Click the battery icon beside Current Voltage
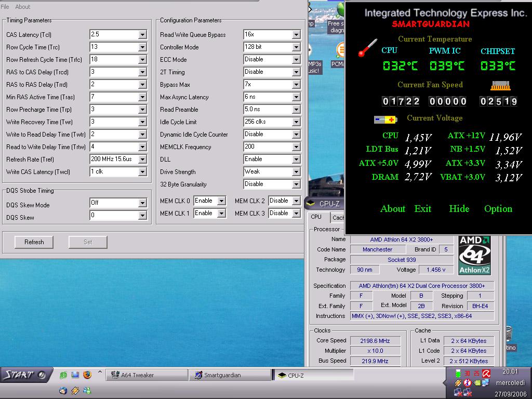532x399 pixels. point(385,119)
